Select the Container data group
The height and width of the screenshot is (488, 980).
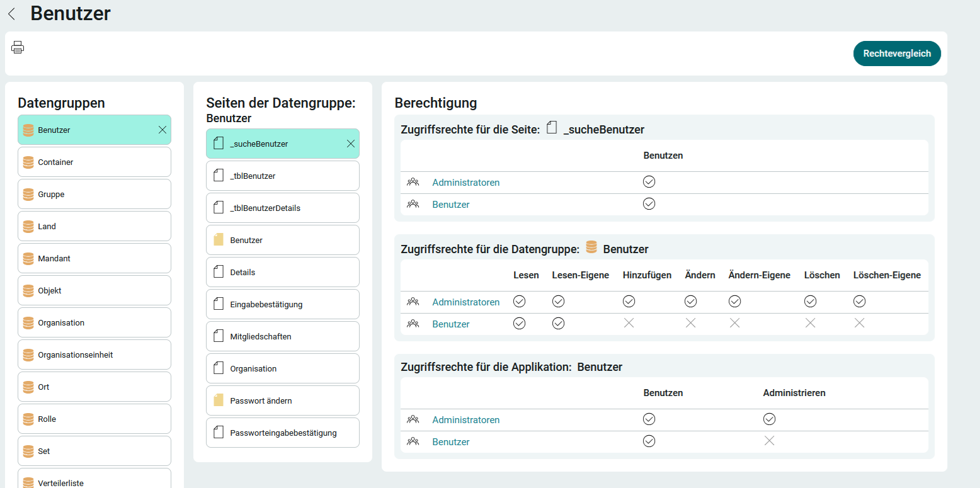tap(94, 162)
